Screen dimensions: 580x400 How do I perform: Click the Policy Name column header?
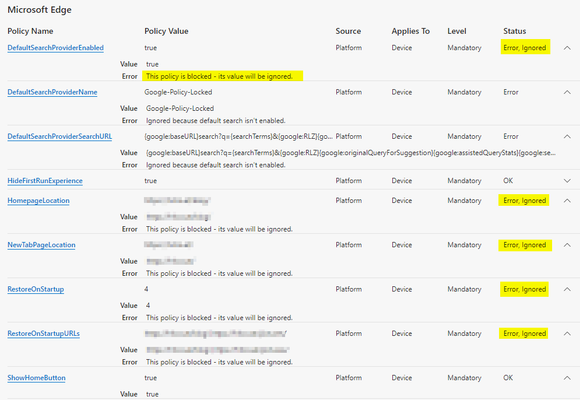pos(30,31)
